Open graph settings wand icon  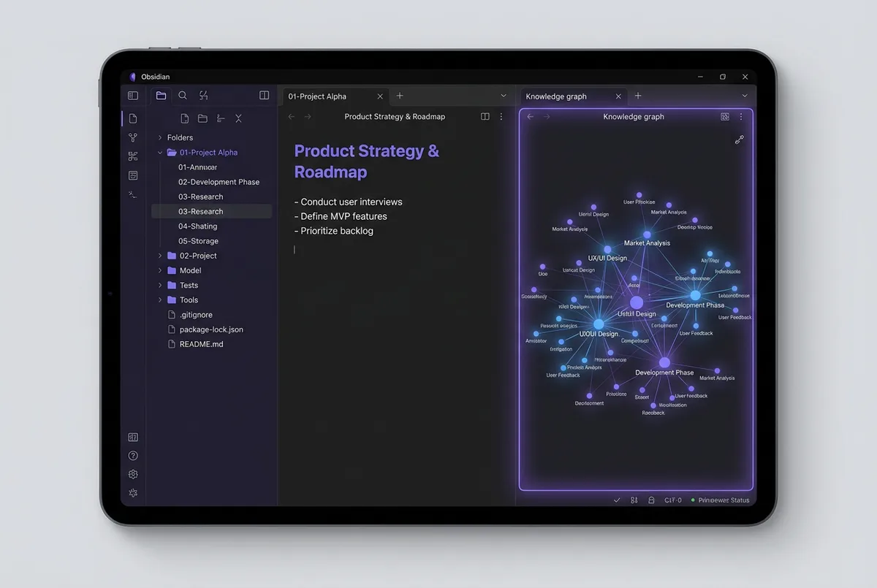739,140
